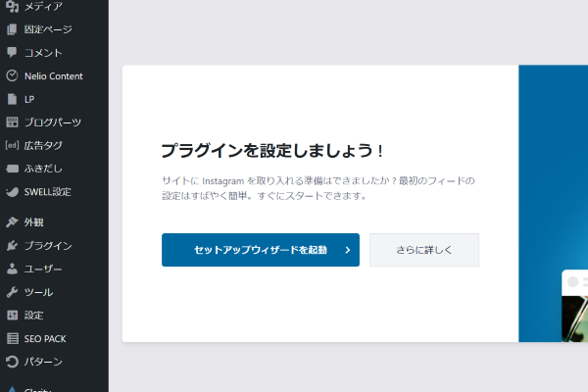The height and width of the screenshot is (392, 588).
Task: Click the 固定ページ pages icon
Action: tap(12, 29)
